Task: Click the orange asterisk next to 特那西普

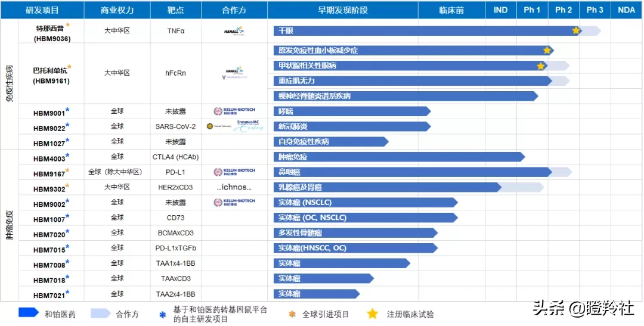Action: click(x=68, y=25)
